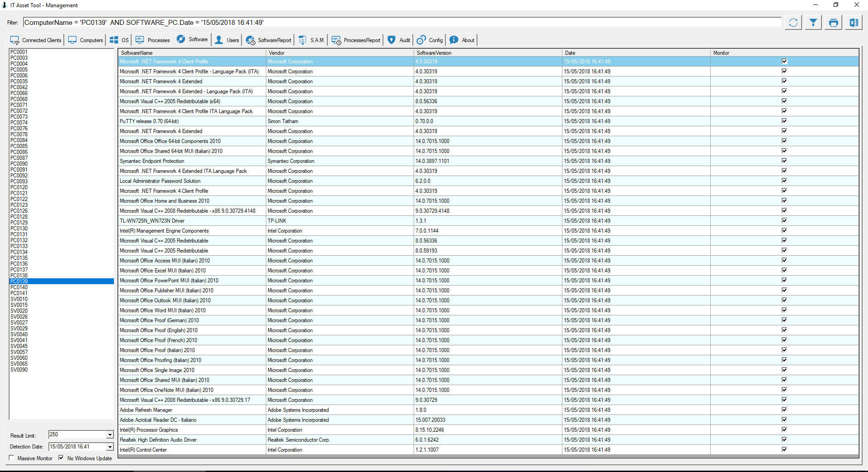Click the SoftwareReport icon
Viewport: 868px width, 472px height.
pyautogui.click(x=250, y=40)
